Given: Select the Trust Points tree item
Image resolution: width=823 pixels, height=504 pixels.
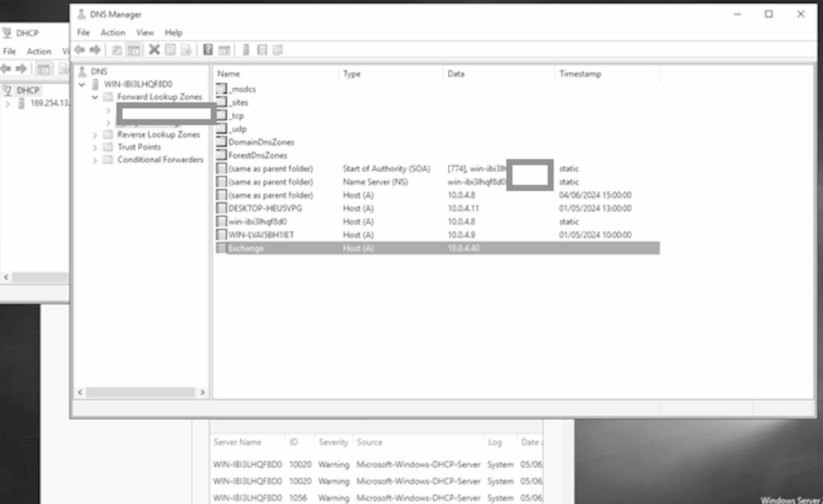Looking at the screenshot, I should (x=139, y=147).
